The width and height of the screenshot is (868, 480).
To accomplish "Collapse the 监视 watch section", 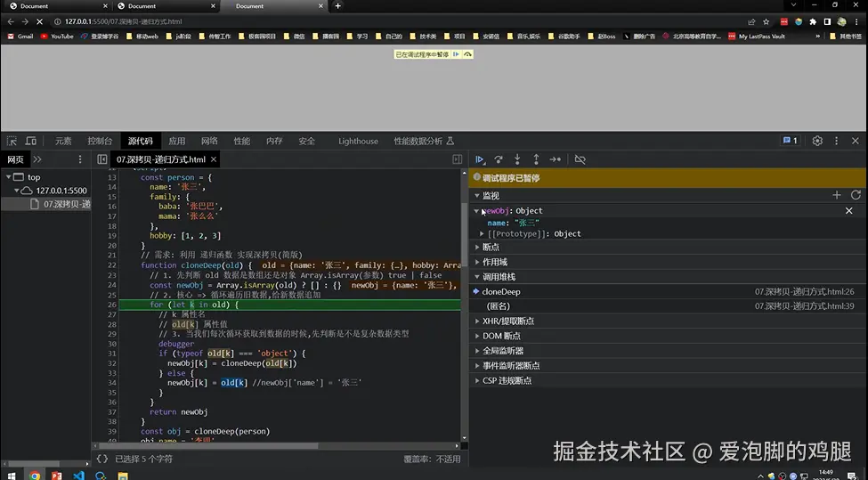I will tap(477, 195).
